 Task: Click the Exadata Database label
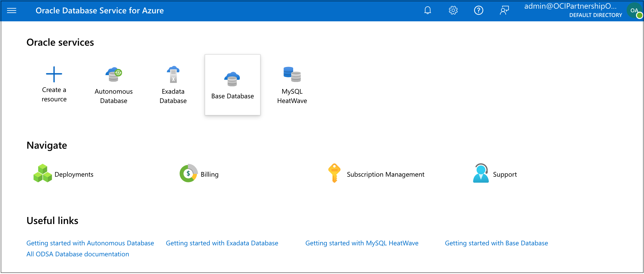[173, 96]
